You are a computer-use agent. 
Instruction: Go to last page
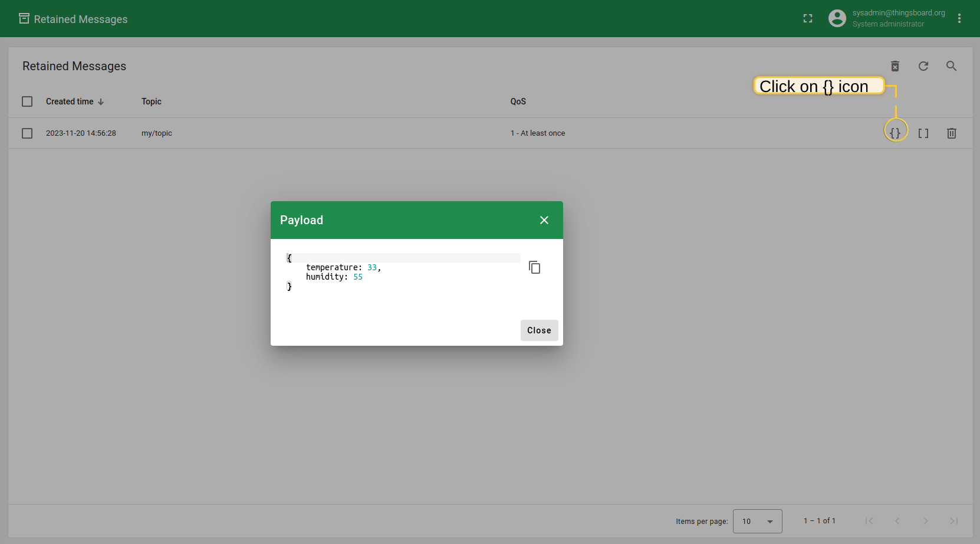(954, 521)
